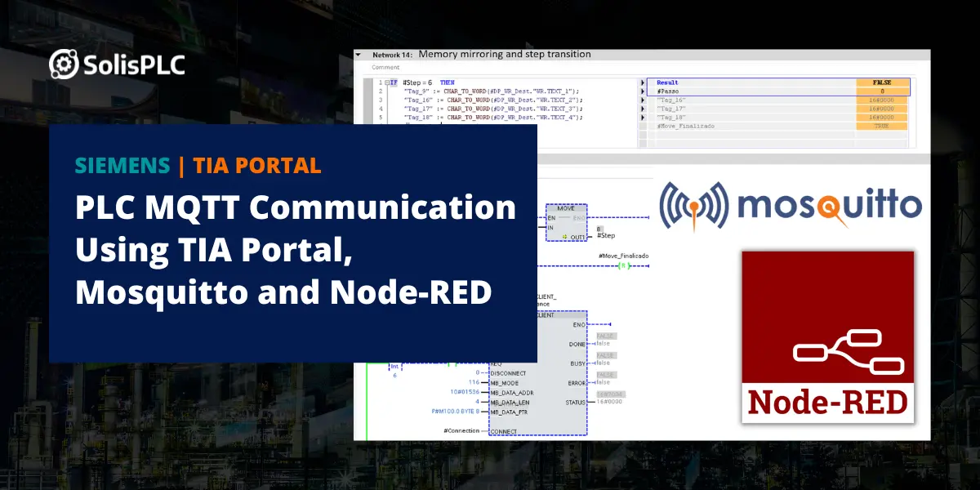Click the SIEMENS | TIA PORTAL heading
Screen dimensions: 980x490
(x=198, y=166)
